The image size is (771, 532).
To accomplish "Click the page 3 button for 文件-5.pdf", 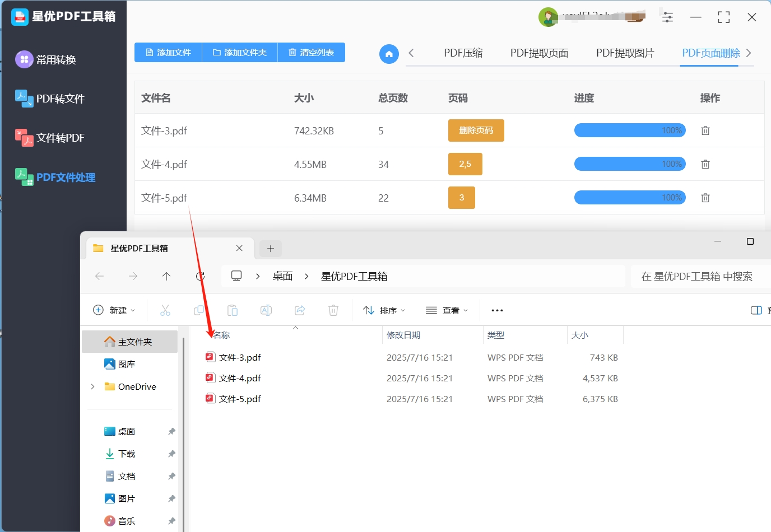I will [462, 198].
